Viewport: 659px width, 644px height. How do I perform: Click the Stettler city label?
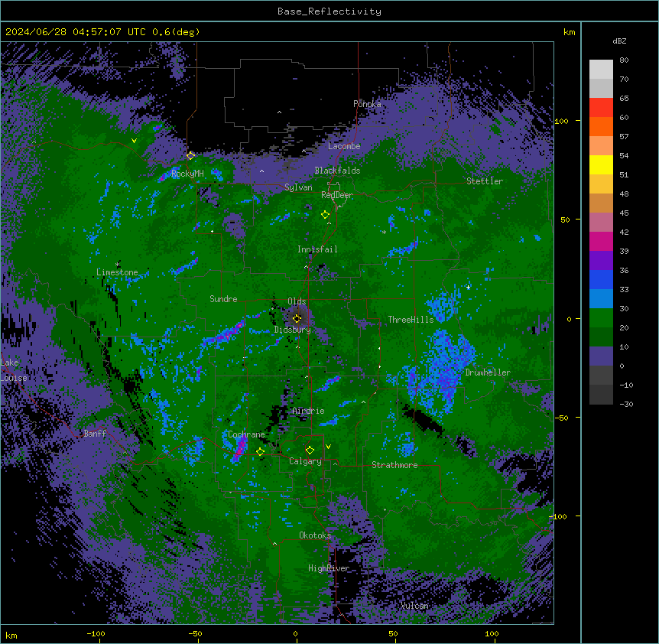(x=485, y=181)
